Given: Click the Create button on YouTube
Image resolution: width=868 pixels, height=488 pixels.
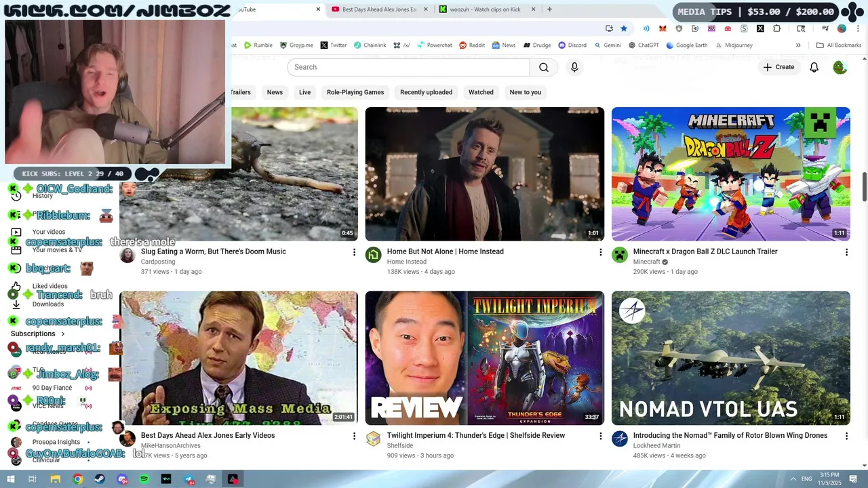Looking at the screenshot, I should pyautogui.click(x=778, y=67).
